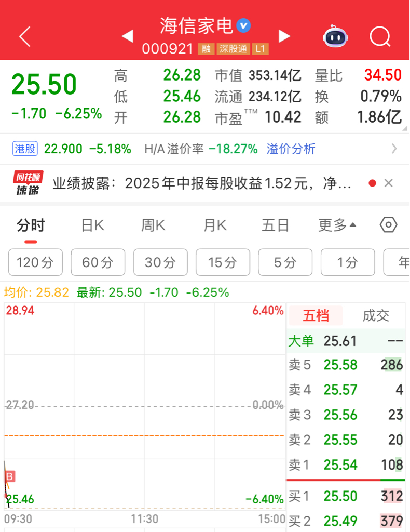Viewport: 410px width, 532px height.
Task: Tap the back arrow in the header
Action: click(25, 36)
